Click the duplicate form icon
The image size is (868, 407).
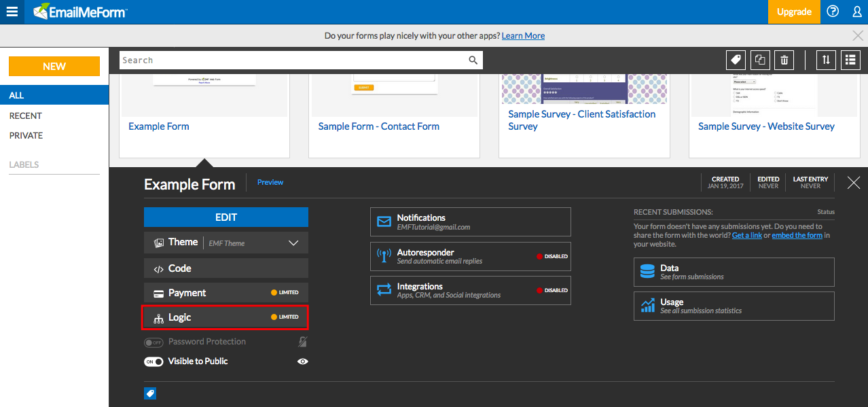(760, 60)
